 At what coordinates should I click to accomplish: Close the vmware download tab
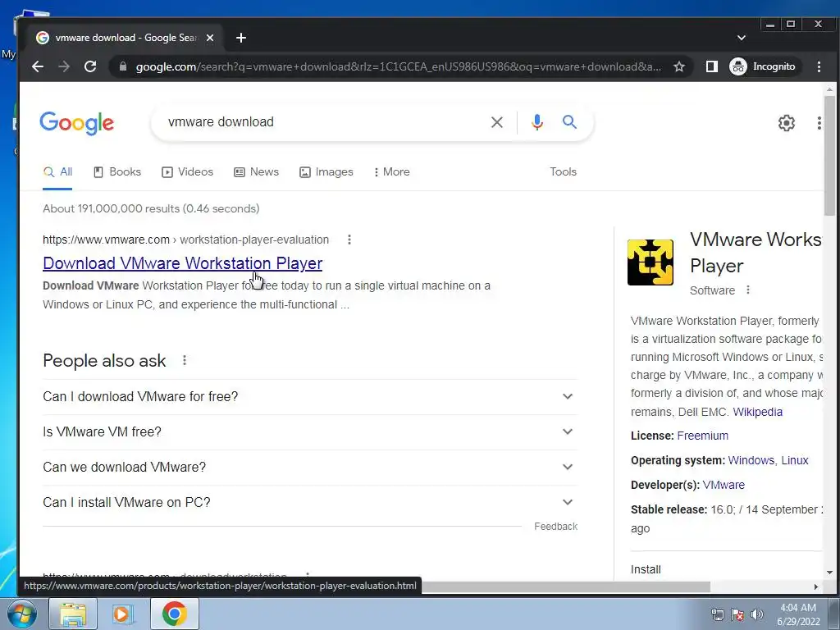tap(210, 38)
